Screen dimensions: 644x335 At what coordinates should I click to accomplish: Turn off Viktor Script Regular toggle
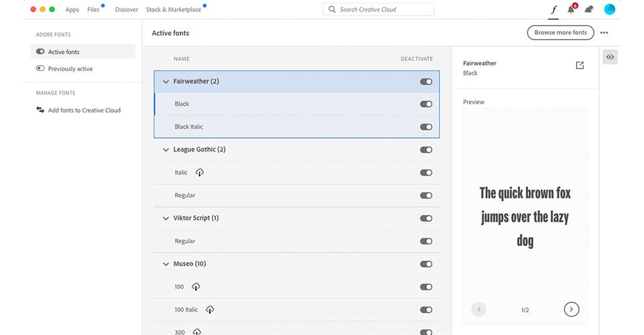[426, 241]
